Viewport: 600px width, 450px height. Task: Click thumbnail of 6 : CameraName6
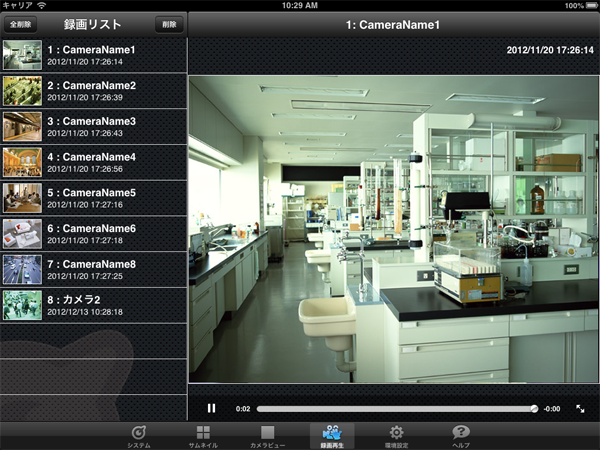(x=22, y=234)
